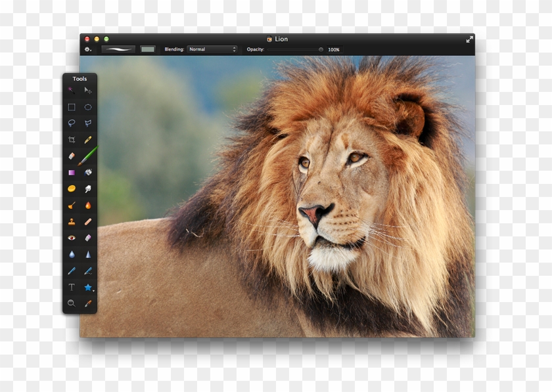Select the Gradient tool

[72, 173]
